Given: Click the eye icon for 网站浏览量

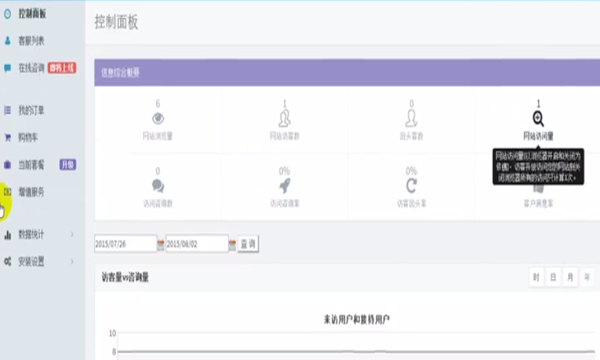Looking at the screenshot, I should pos(158,118).
